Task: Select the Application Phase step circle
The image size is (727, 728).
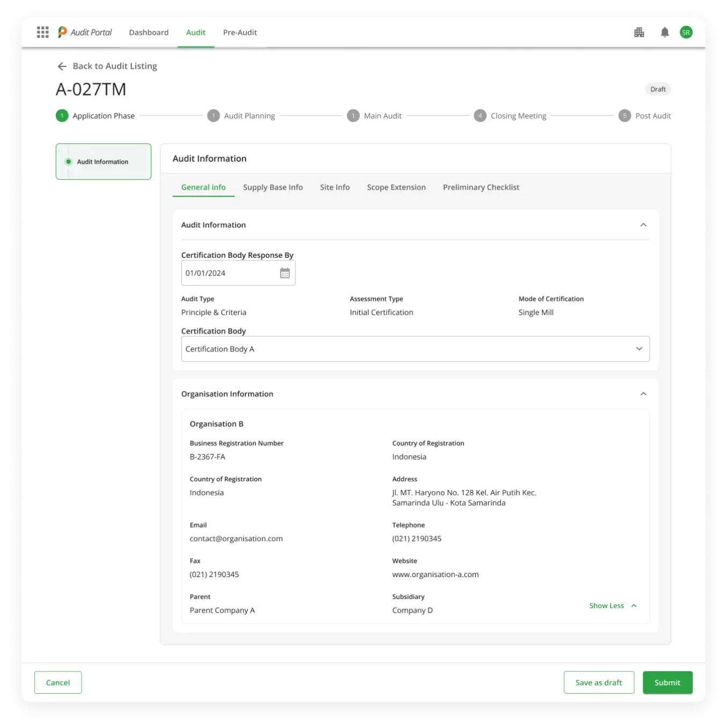Action: tap(62, 116)
